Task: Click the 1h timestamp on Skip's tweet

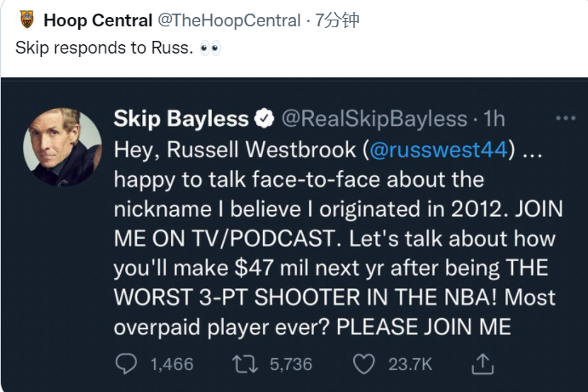Action: (x=494, y=118)
